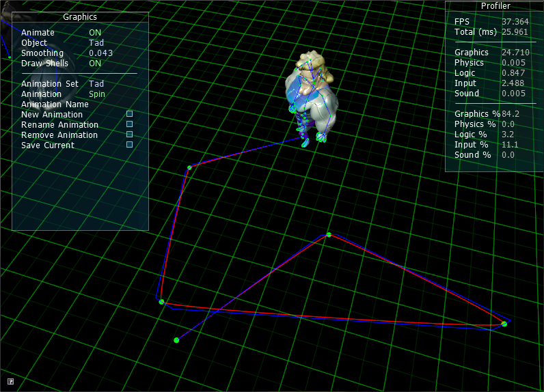Toggle the Draw Shells ON value

pos(95,64)
